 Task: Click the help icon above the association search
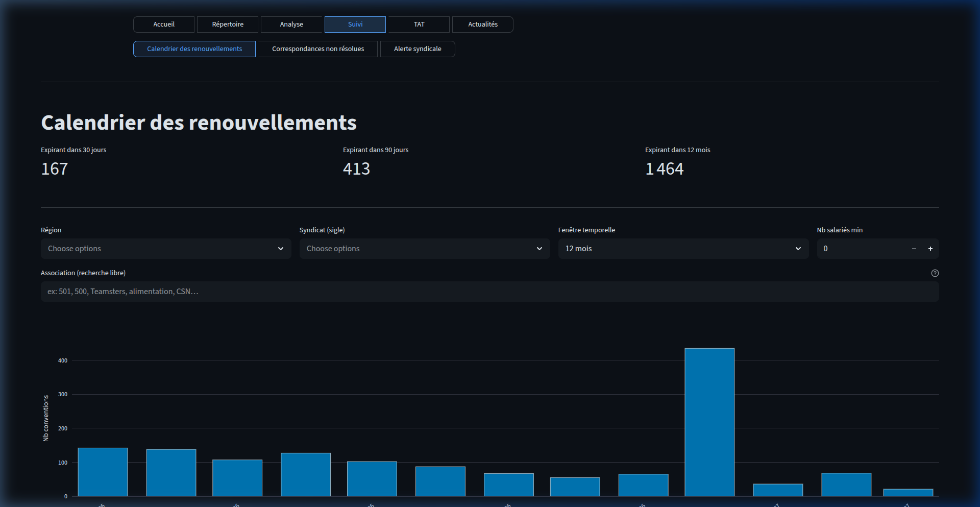[935, 273]
